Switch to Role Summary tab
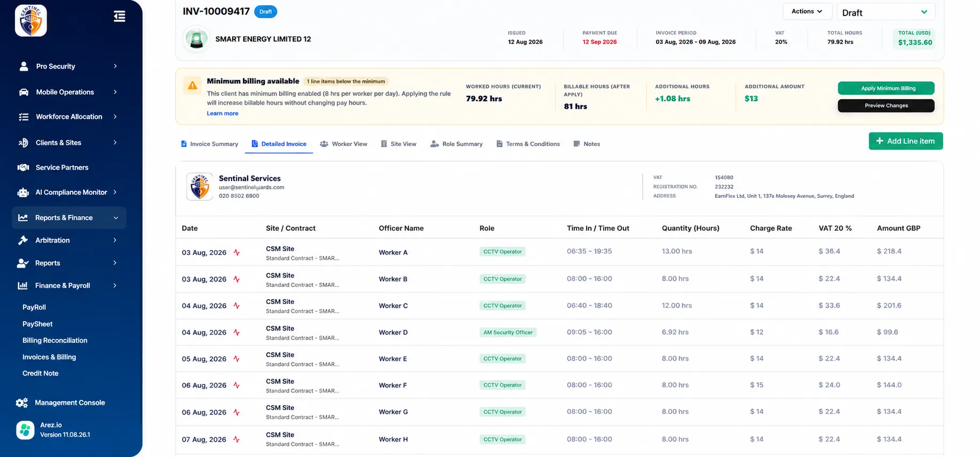Image resolution: width=980 pixels, height=457 pixels. pyautogui.click(x=456, y=144)
